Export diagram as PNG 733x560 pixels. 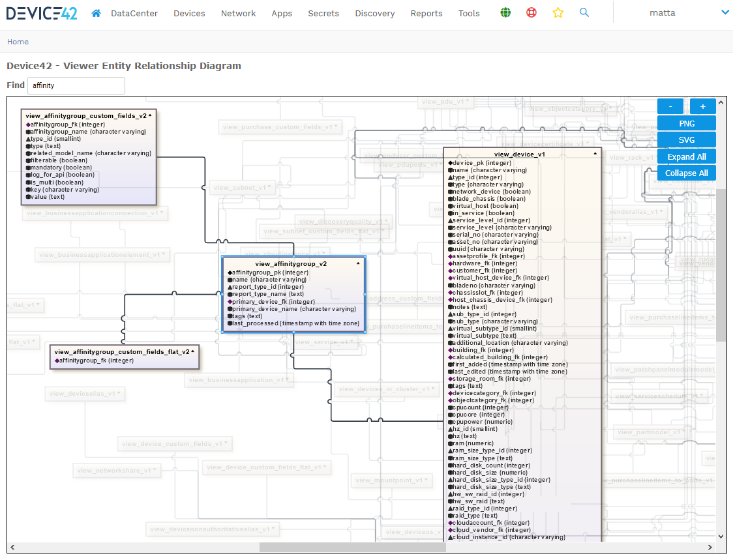click(x=687, y=123)
